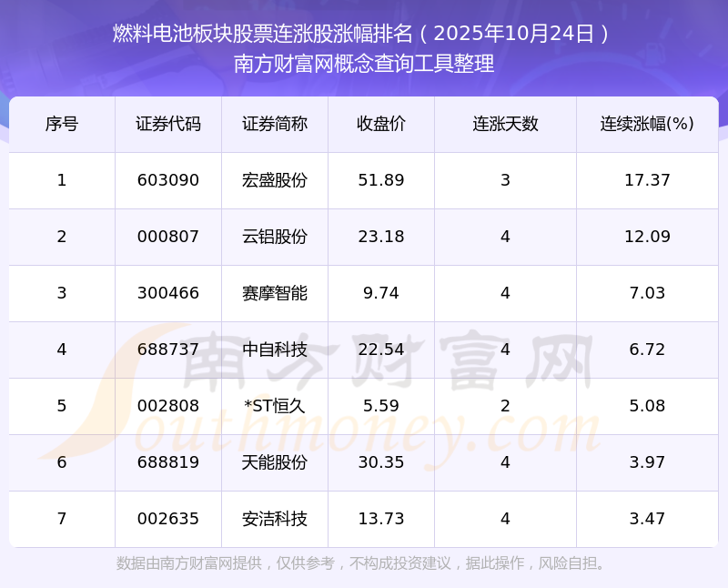Viewport: 728px width, 588px height.
Task: Select stock code 002808
Action: (x=168, y=406)
